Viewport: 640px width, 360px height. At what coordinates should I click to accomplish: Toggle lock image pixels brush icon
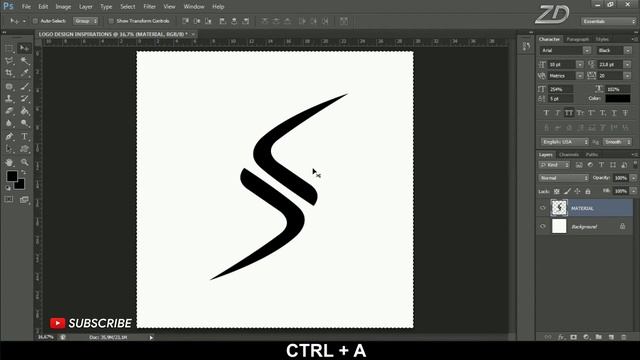coord(567,191)
